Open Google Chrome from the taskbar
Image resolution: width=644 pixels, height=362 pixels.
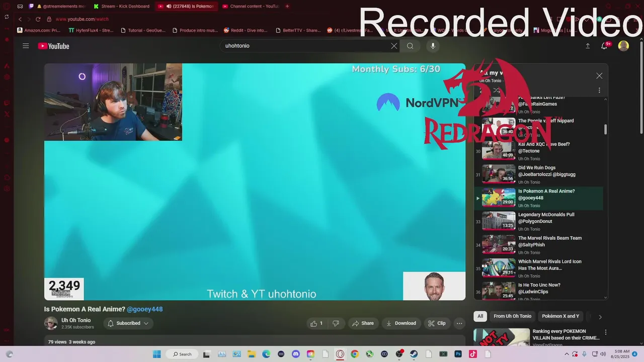355,354
